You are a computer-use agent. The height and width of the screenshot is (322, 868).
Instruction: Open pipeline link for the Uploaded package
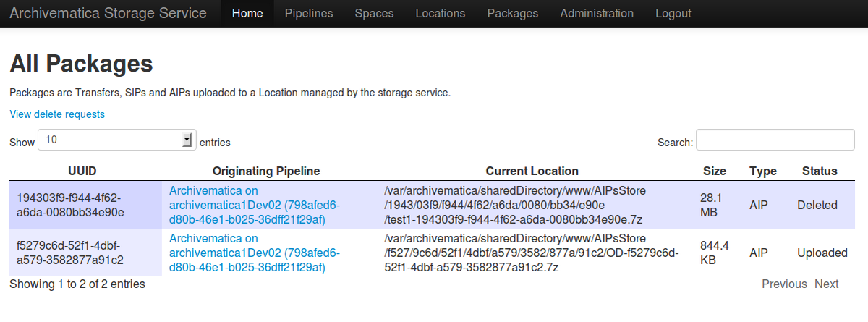254,253
